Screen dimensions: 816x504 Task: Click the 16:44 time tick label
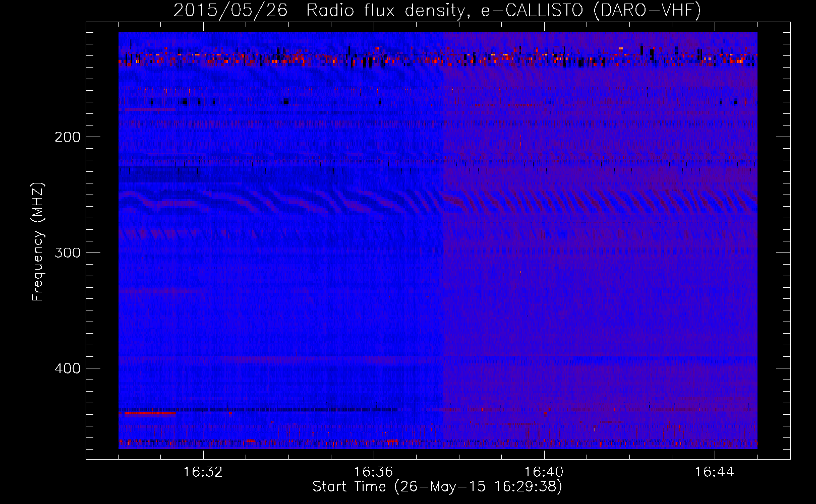click(x=714, y=472)
